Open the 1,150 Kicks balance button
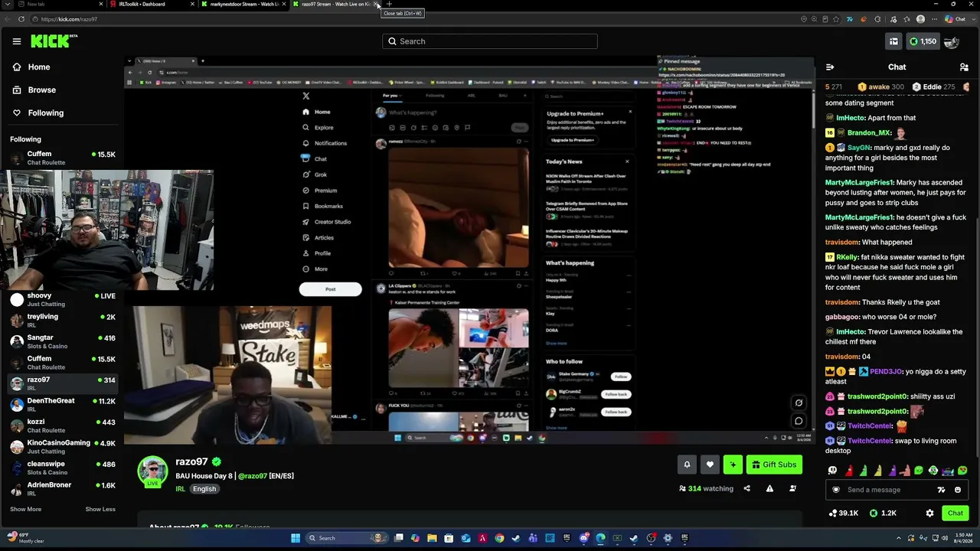 tap(923, 41)
